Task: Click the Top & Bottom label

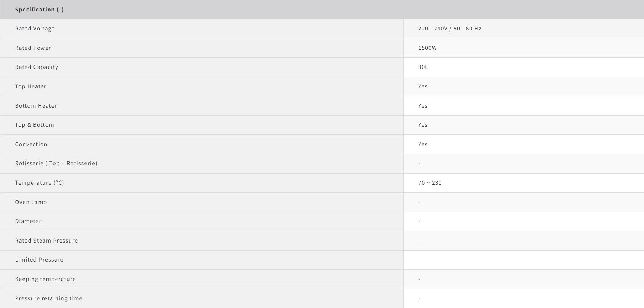Action: click(34, 125)
